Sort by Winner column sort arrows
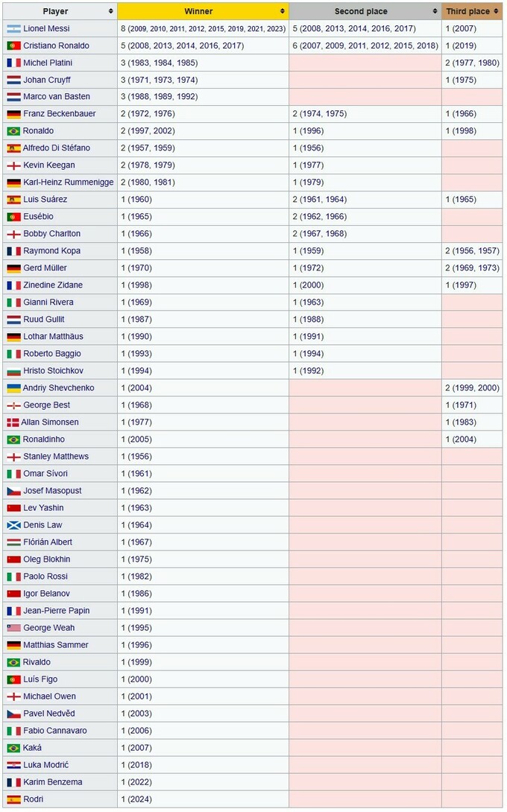This screenshot has width=507, height=812. [283, 11]
